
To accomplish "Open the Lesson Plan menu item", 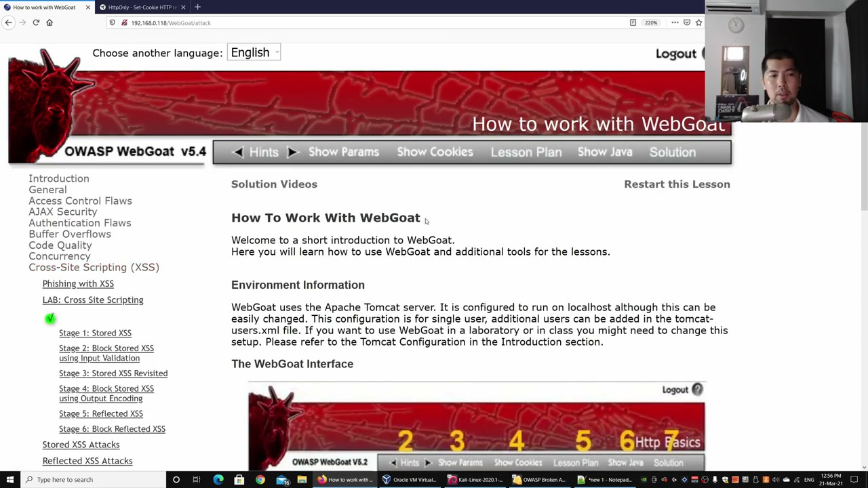I will [x=526, y=152].
